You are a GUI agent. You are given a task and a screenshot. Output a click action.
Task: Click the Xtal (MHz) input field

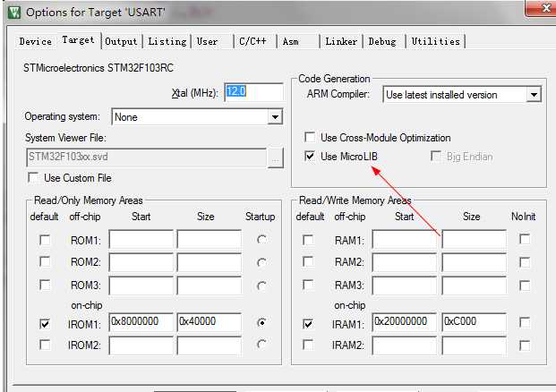254,92
